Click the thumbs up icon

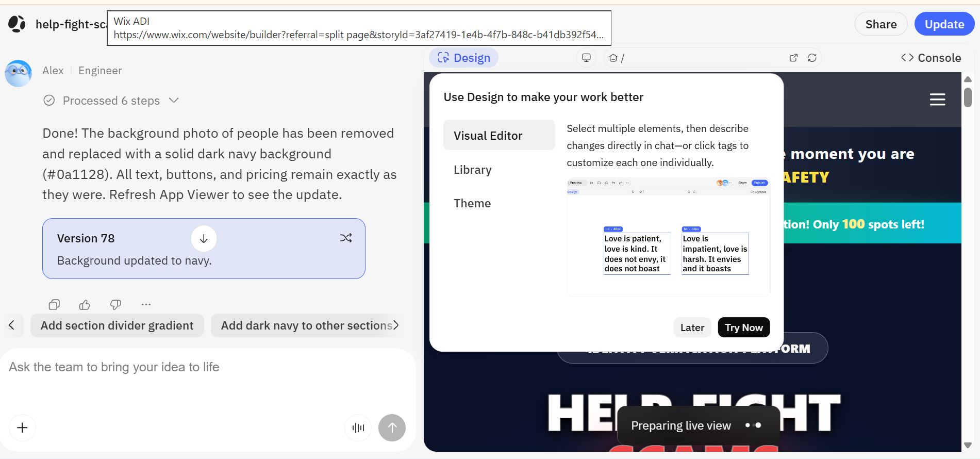[85, 305]
